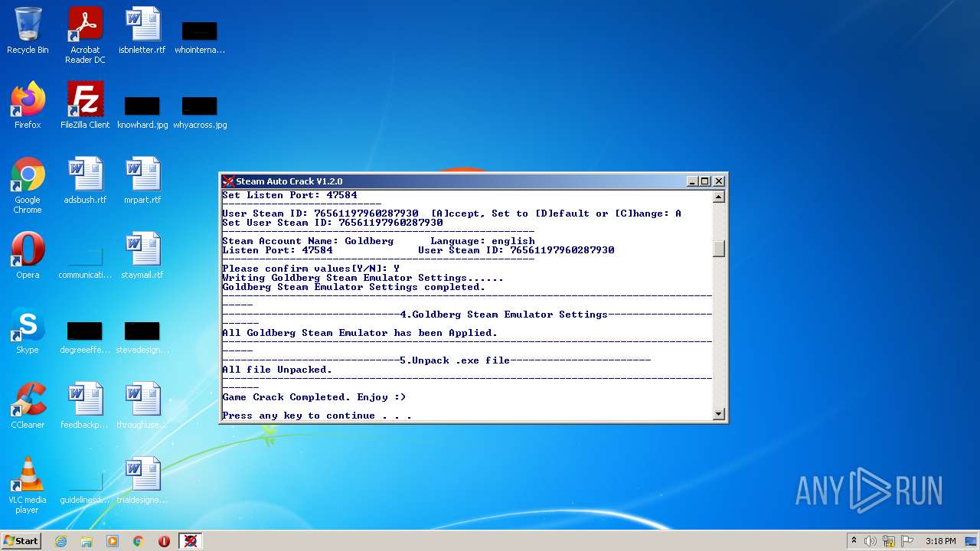
Task: Minimize the Steam Auto Crack window
Action: (x=692, y=181)
